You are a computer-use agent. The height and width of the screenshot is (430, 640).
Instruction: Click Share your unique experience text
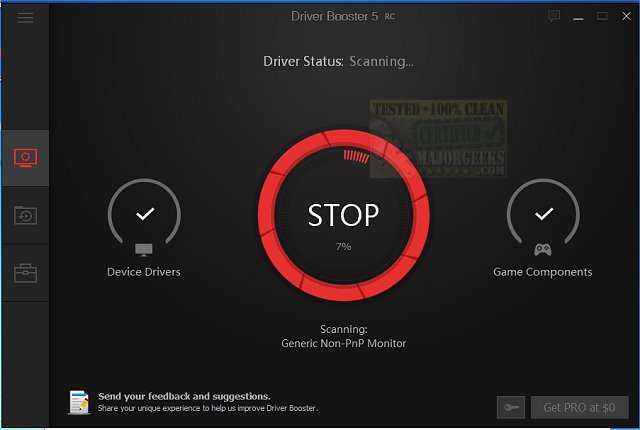208,408
